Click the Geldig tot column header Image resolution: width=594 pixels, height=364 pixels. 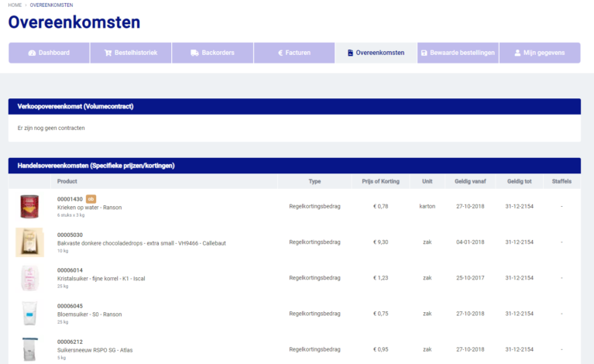coord(519,181)
